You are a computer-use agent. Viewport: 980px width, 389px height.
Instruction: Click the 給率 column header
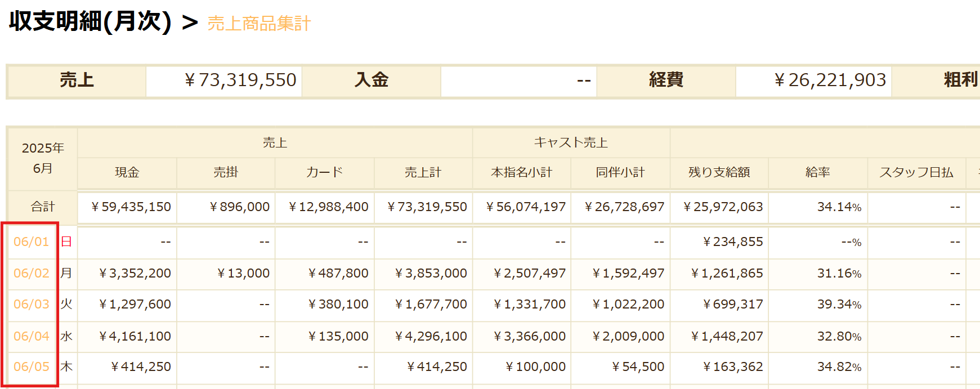(x=817, y=172)
